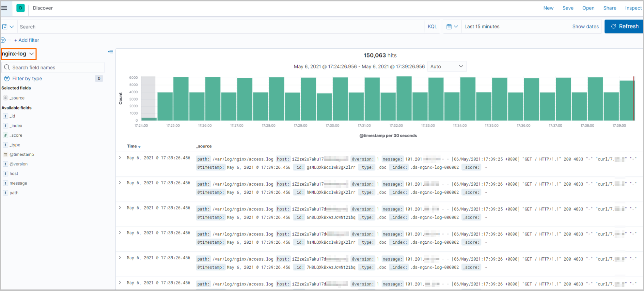Image resolution: width=644 pixels, height=291 pixels.
Task: Click the filter options icon beside Add filter
Action: pos(3,40)
